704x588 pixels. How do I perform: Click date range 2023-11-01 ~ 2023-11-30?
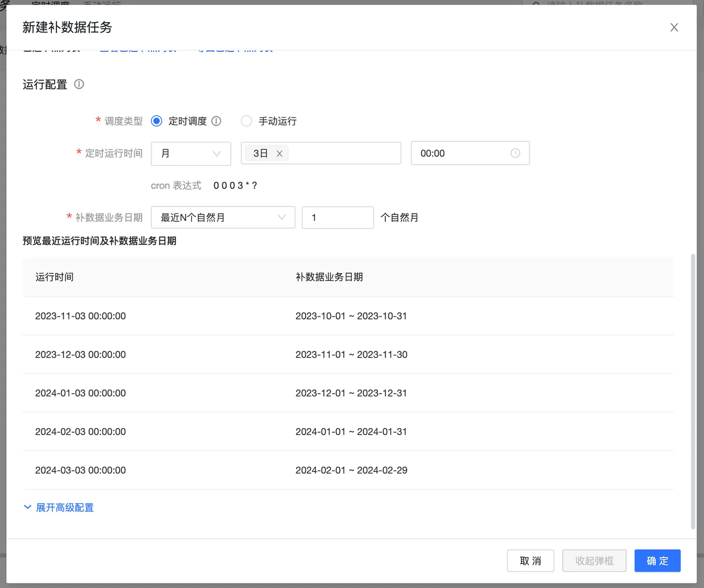[351, 355]
